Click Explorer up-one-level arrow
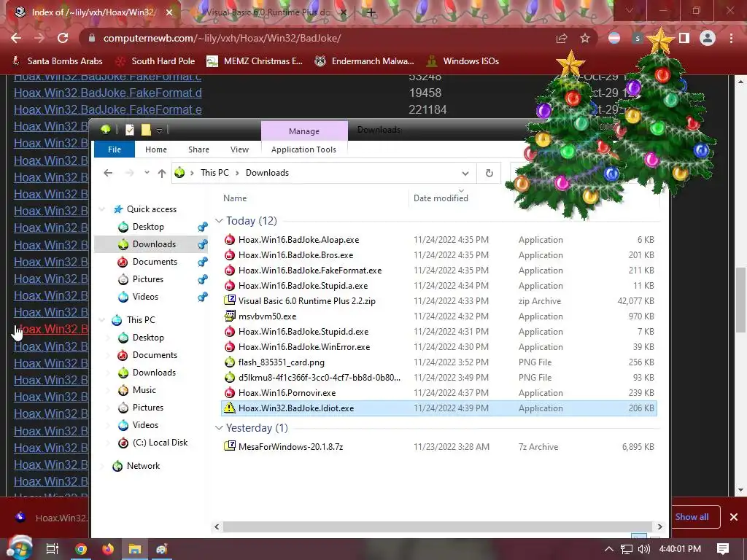747x560 pixels. (x=162, y=174)
